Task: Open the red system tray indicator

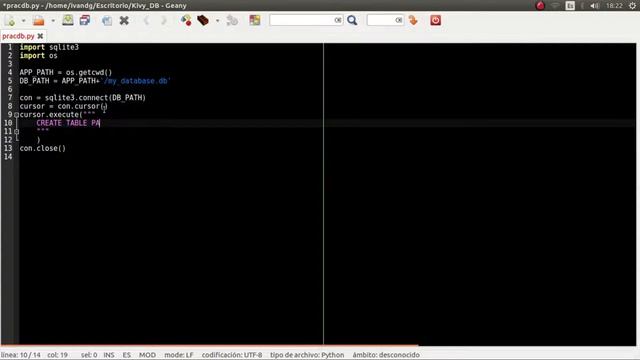Action: (x=540, y=5)
